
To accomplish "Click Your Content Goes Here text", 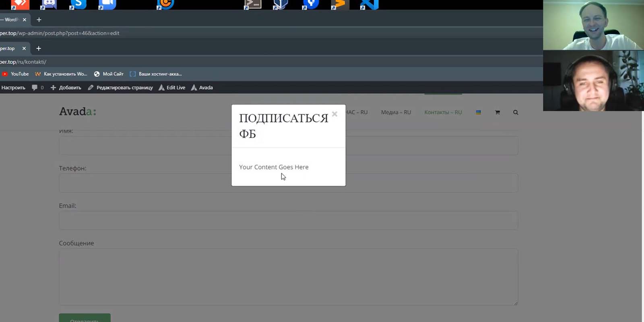I will [x=274, y=167].
